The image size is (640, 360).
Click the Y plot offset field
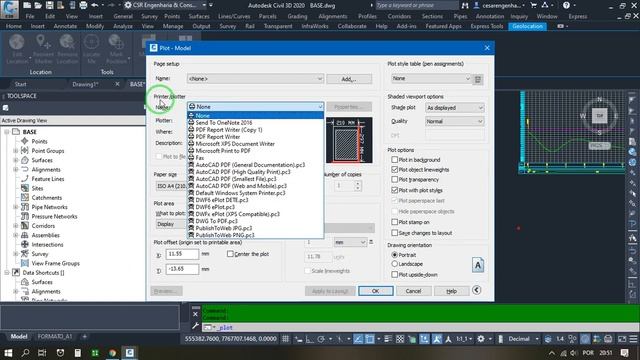pyautogui.click(x=182, y=269)
